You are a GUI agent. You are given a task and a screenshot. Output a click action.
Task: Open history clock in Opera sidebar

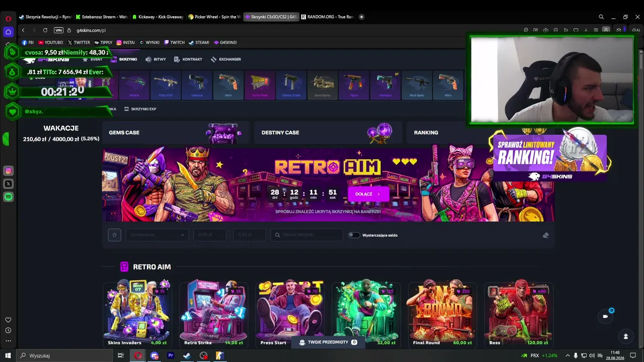coord(8,330)
